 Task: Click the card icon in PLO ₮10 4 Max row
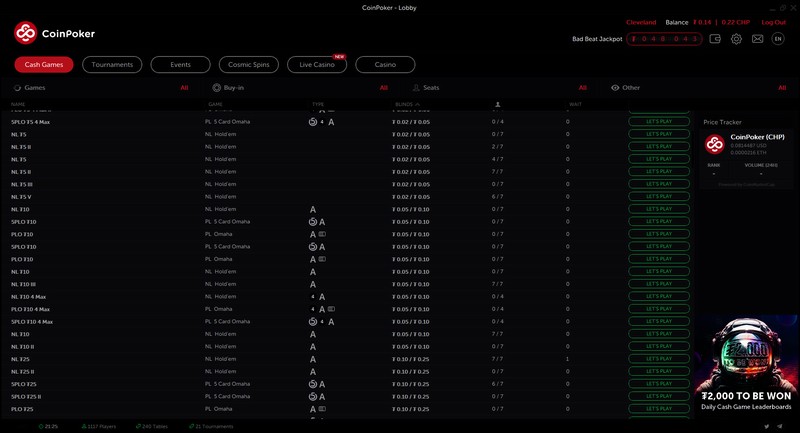pos(331,309)
